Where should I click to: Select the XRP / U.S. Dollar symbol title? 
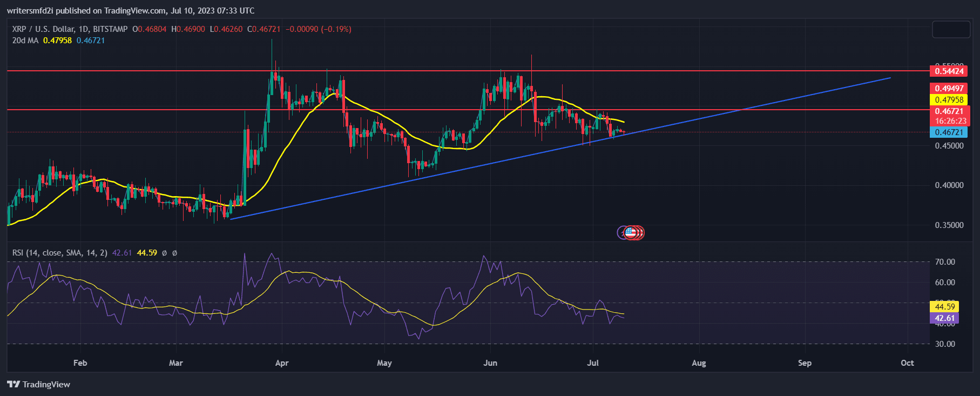pyautogui.click(x=70, y=29)
